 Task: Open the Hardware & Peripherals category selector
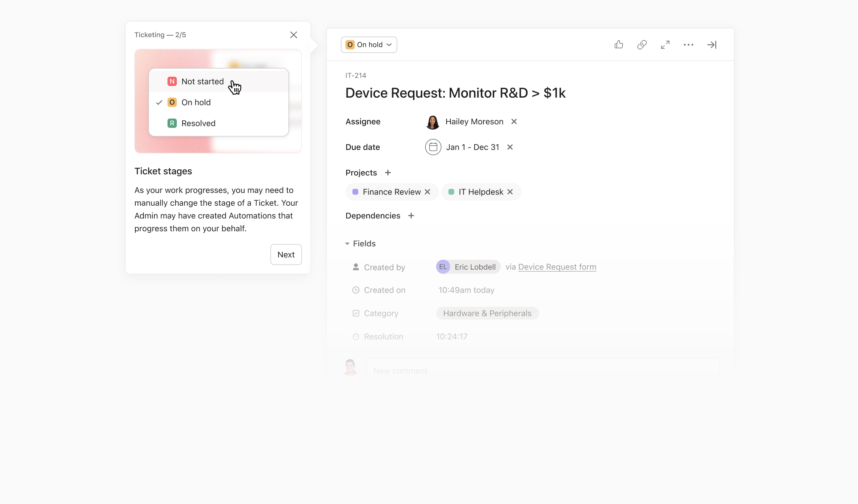(x=487, y=313)
